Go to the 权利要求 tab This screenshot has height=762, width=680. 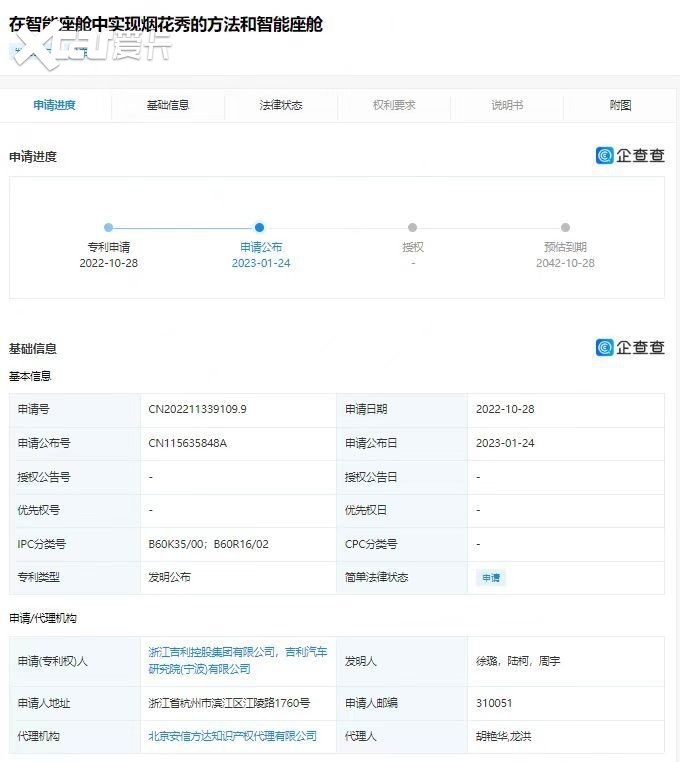394,105
